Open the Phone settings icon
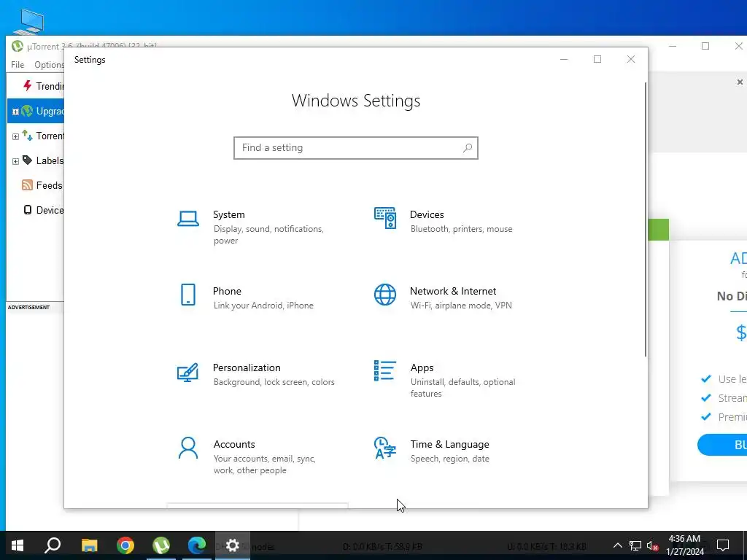Image resolution: width=747 pixels, height=560 pixels. (188, 295)
